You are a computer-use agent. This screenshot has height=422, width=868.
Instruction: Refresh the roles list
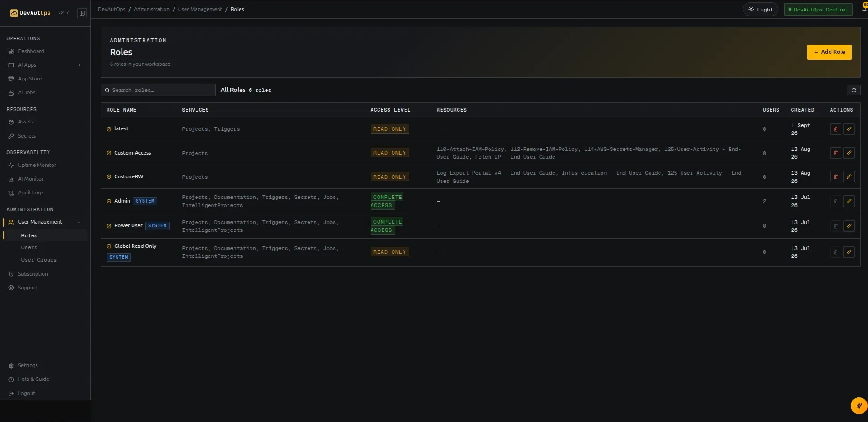853,90
